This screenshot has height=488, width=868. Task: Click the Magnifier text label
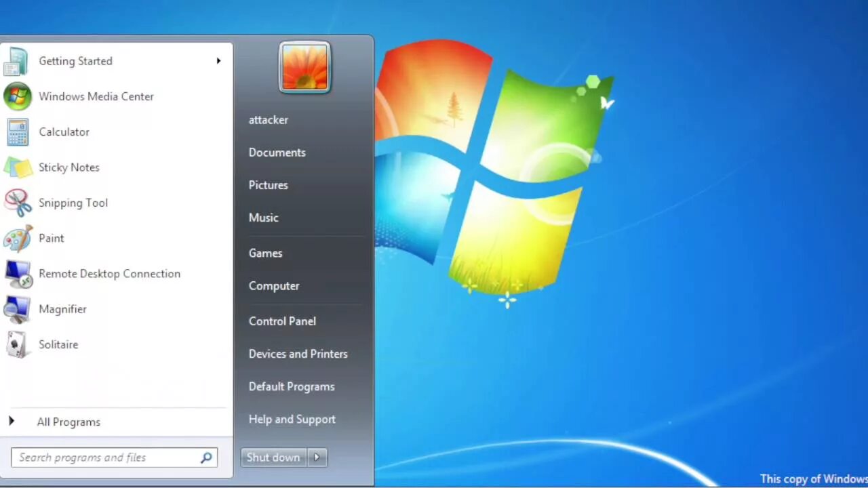(x=62, y=309)
